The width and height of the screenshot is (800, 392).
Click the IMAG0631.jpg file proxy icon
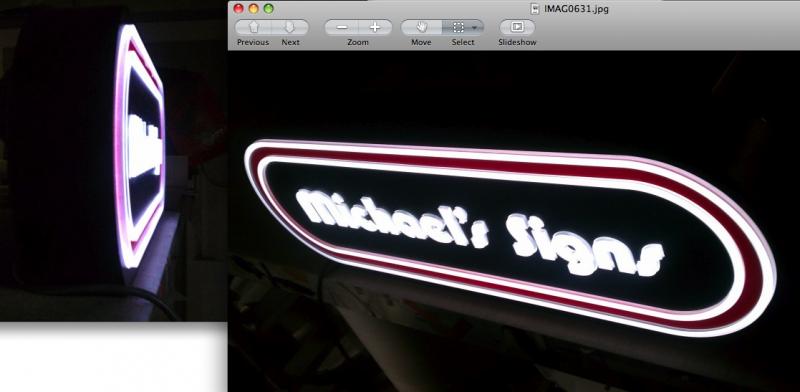pos(535,9)
